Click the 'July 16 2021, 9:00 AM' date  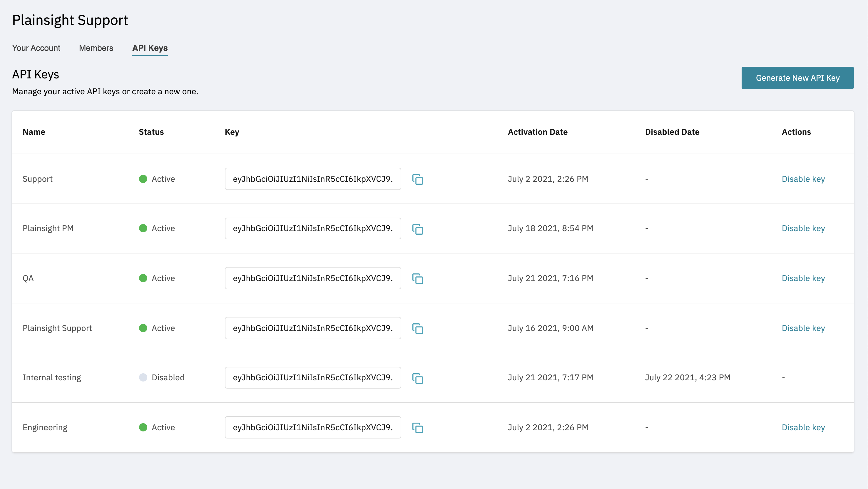coord(551,328)
